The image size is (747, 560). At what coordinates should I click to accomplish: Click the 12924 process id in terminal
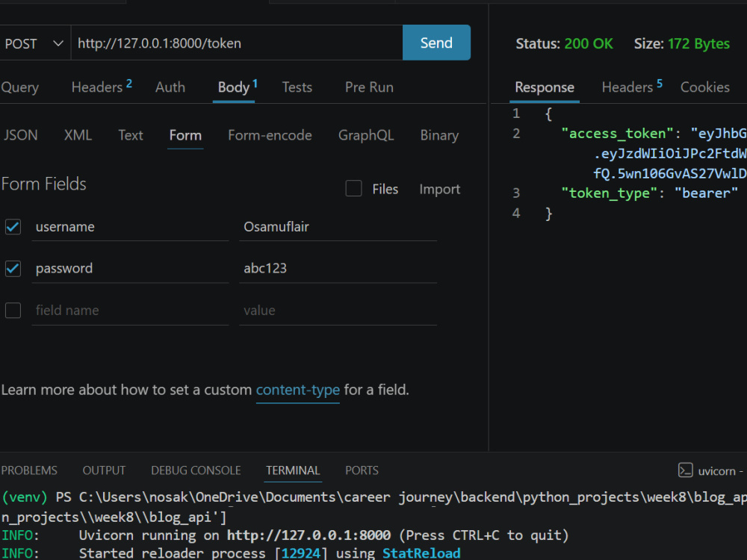pyautogui.click(x=300, y=553)
